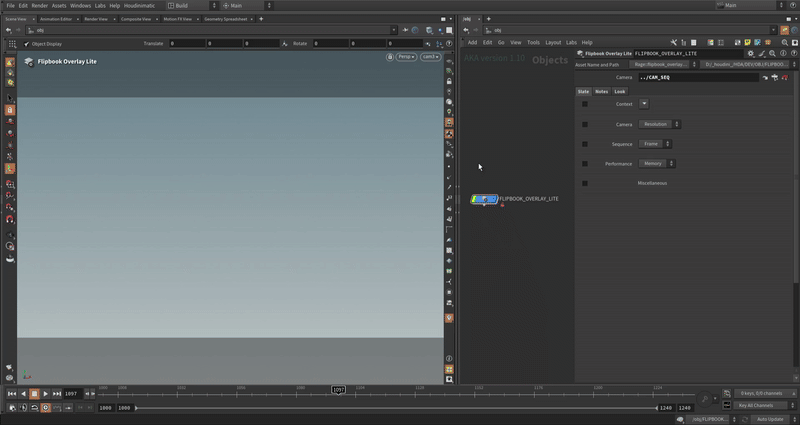The width and height of the screenshot is (800, 425).
Task: Click the current frame field showing 1097
Action: 73,393
